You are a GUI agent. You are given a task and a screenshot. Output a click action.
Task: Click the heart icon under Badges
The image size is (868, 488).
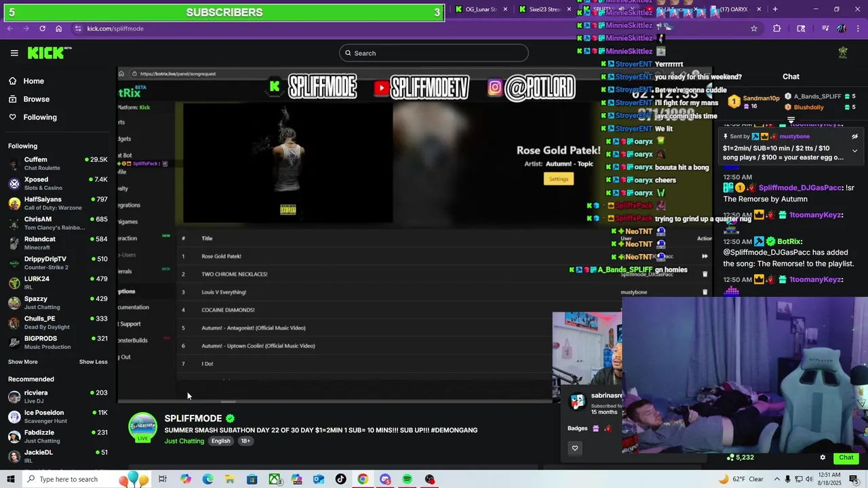point(575,448)
